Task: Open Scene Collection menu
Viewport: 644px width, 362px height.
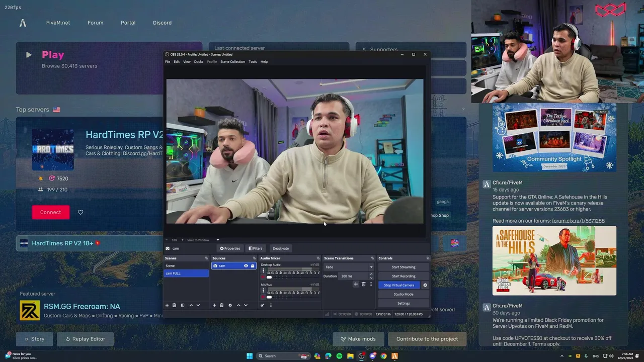Action: pyautogui.click(x=232, y=62)
